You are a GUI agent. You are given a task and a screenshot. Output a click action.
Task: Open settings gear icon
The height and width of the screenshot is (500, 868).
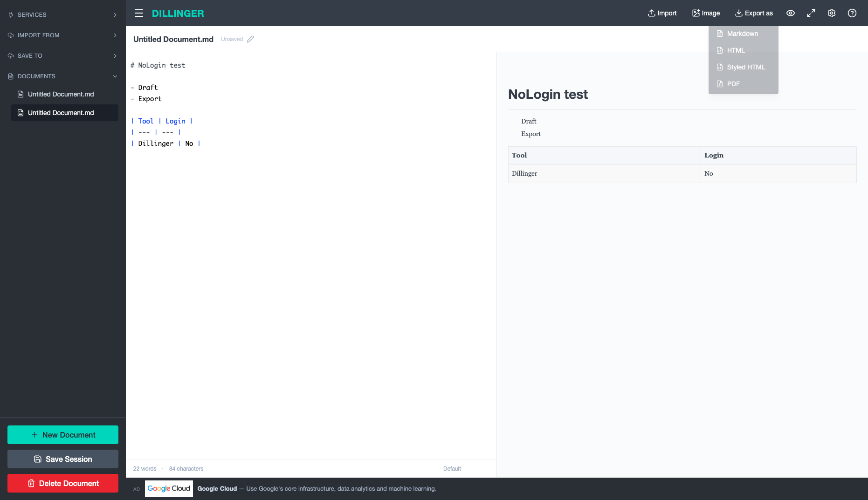[832, 13]
